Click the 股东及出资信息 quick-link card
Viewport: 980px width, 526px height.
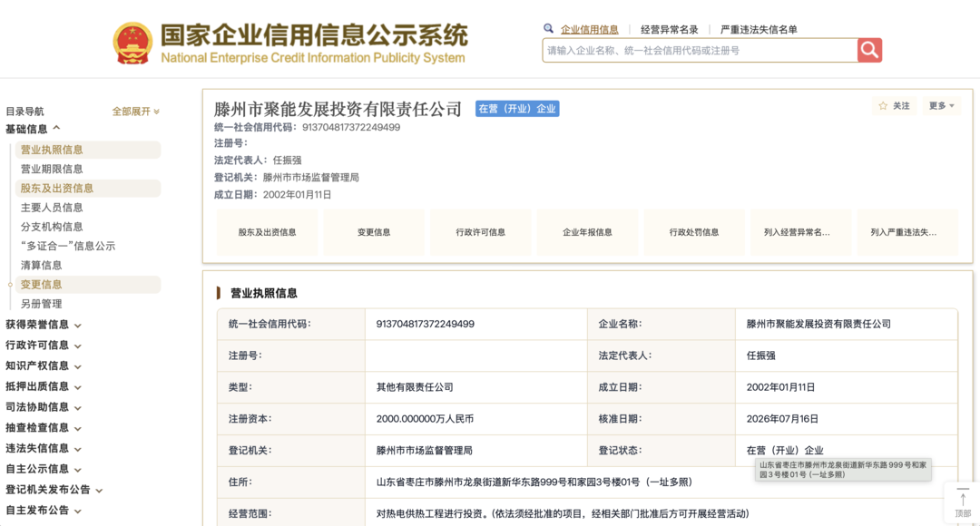[267, 232]
